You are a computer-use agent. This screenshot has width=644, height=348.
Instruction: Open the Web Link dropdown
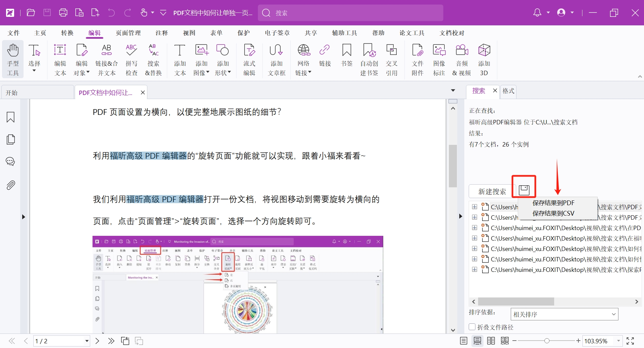[310, 72]
